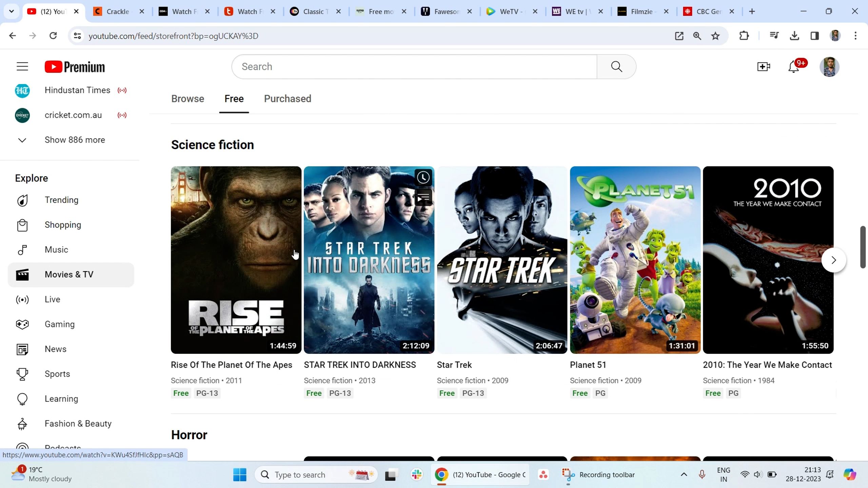Click the search magnifier button

pyautogui.click(x=616, y=66)
